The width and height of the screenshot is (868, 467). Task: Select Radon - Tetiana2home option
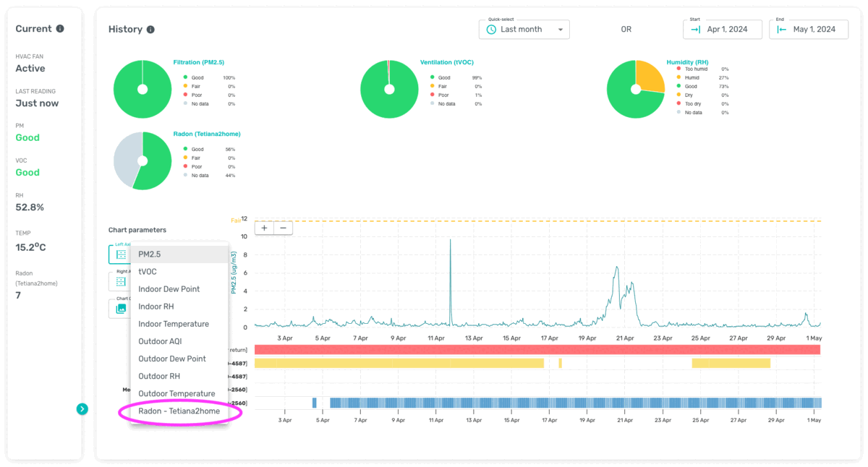click(179, 411)
